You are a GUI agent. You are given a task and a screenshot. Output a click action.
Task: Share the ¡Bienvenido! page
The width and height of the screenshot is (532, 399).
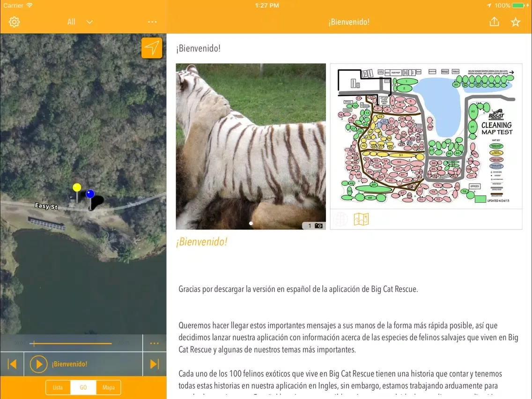tap(495, 22)
